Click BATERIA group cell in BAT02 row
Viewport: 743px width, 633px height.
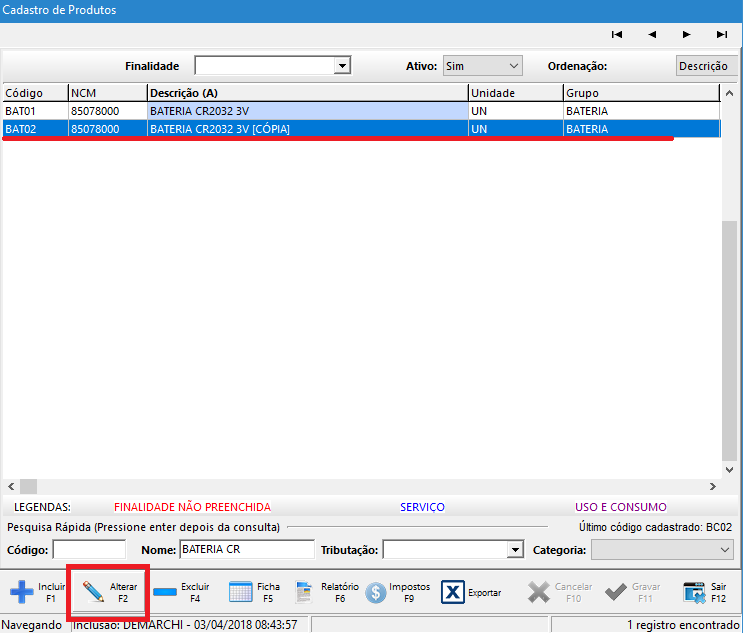[x=642, y=129]
